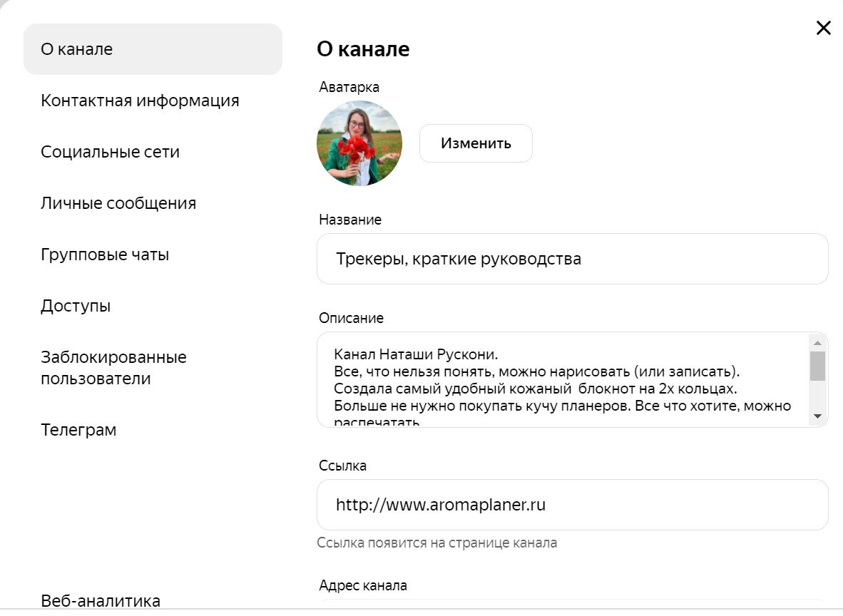This screenshot has width=843, height=616.
Task: Open the Телеграм settings section
Action: (78, 429)
